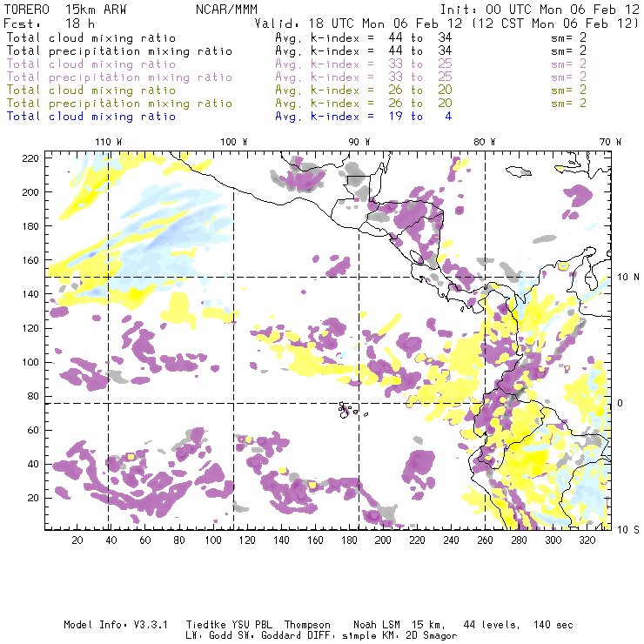Click the Galápagos Islands outline on the equator
The width and height of the screenshot is (644, 644).
coord(347,407)
